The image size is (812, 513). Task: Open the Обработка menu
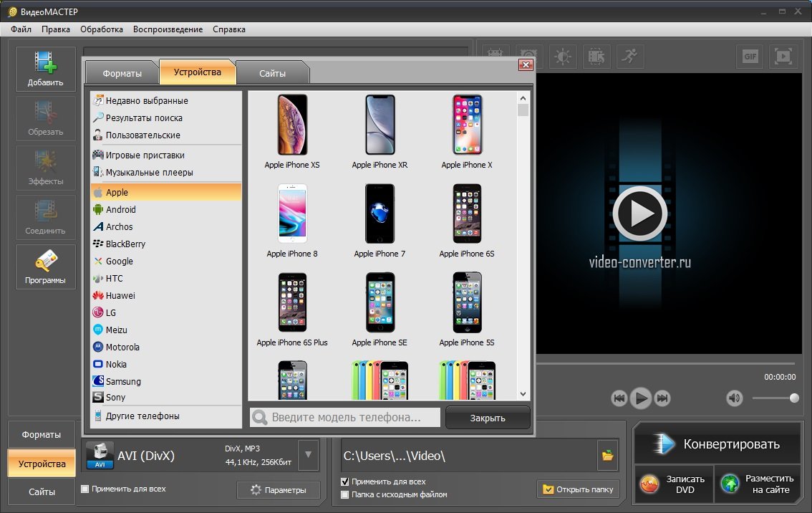click(x=102, y=29)
